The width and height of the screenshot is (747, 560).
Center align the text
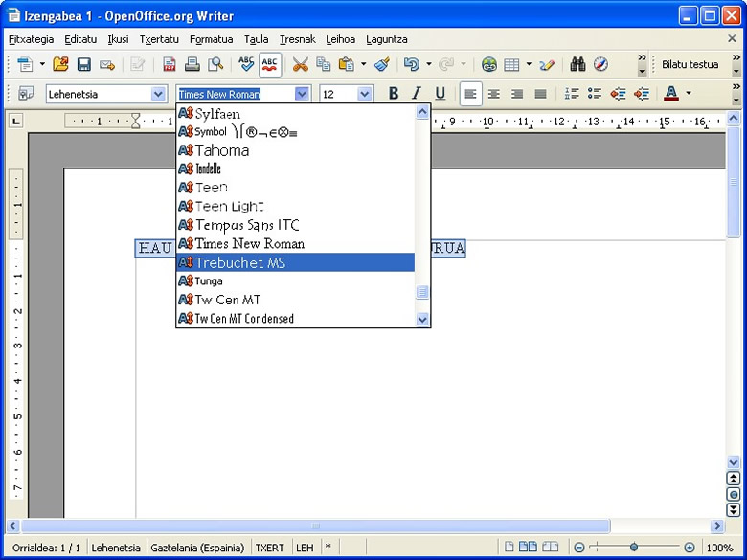coord(494,94)
